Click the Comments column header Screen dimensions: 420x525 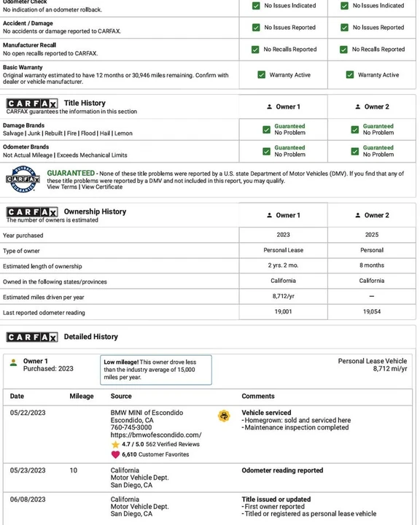[x=258, y=396]
